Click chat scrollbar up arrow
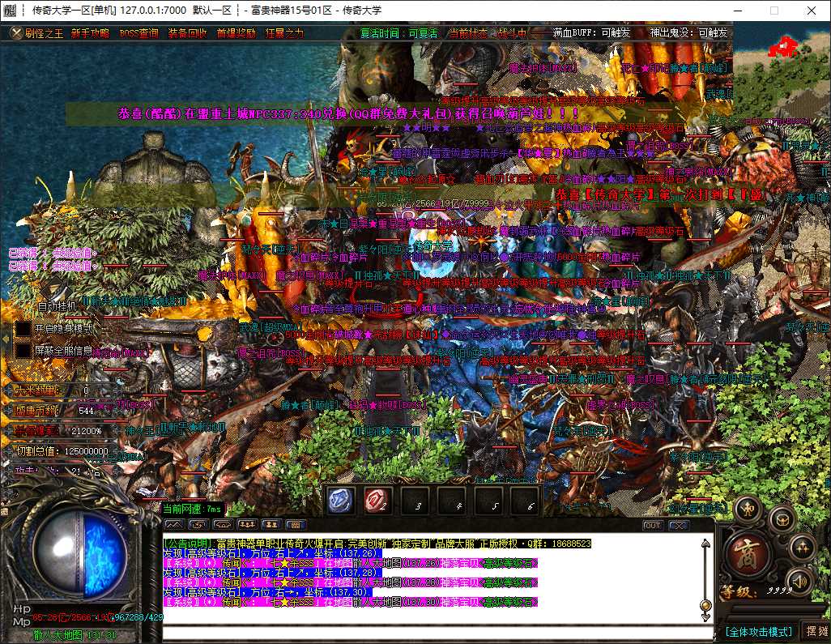The height and width of the screenshot is (644, 831). [x=705, y=544]
